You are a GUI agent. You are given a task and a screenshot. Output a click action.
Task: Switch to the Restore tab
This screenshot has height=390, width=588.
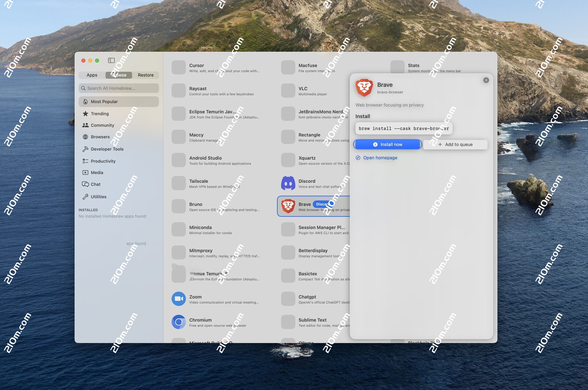(145, 75)
